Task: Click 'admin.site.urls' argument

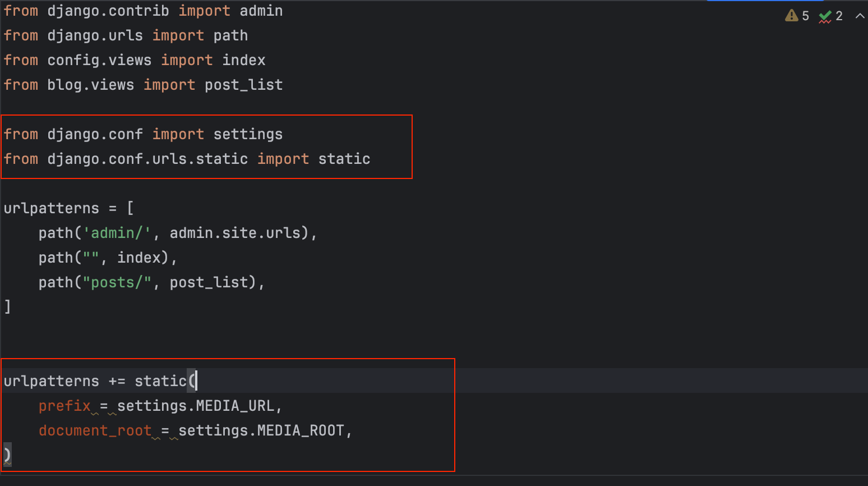Action: (x=235, y=233)
